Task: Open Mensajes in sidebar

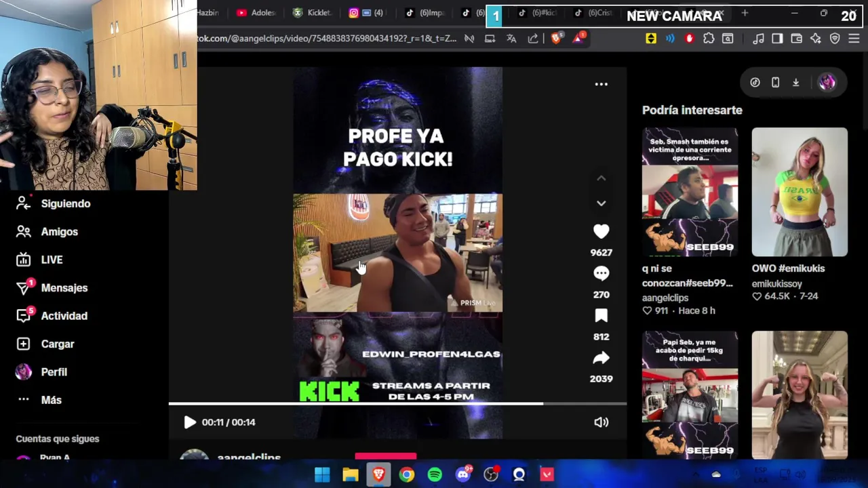Action: pyautogui.click(x=64, y=288)
